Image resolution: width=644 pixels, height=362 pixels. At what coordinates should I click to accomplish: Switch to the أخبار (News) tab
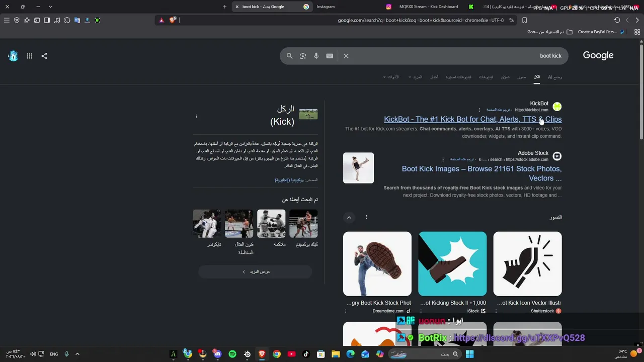[x=434, y=77]
